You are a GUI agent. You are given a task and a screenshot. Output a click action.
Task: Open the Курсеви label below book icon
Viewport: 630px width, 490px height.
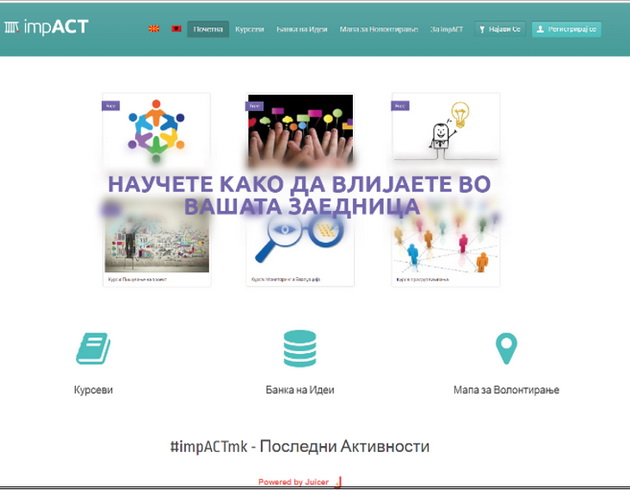click(93, 390)
